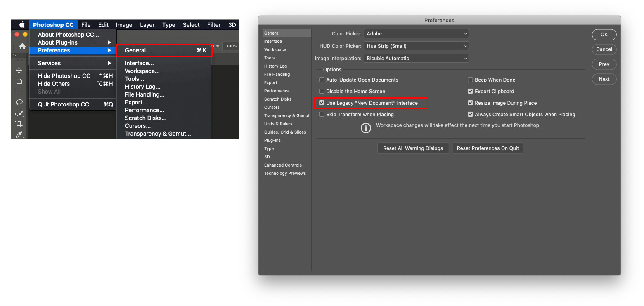The image size is (644, 306).
Task: Select the Rectangular Marquee tool
Action: click(x=19, y=92)
